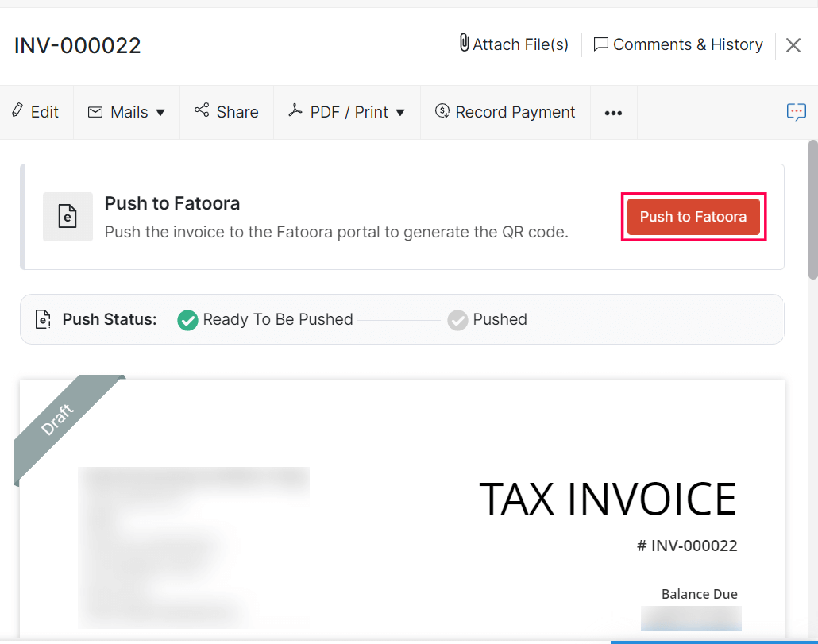
Task: Click the grey Pushed status checkmark
Action: (457, 320)
